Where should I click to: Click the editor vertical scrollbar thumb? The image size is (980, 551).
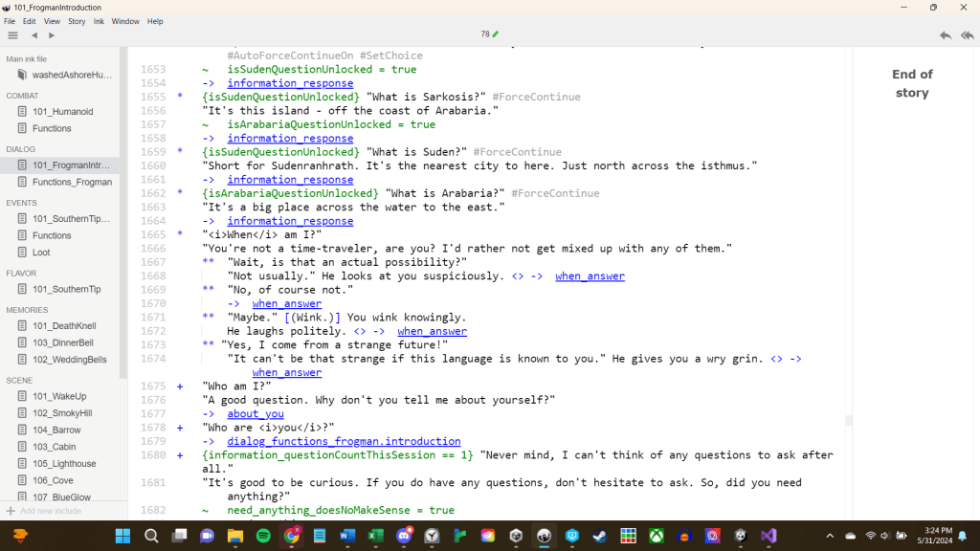click(x=848, y=420)
